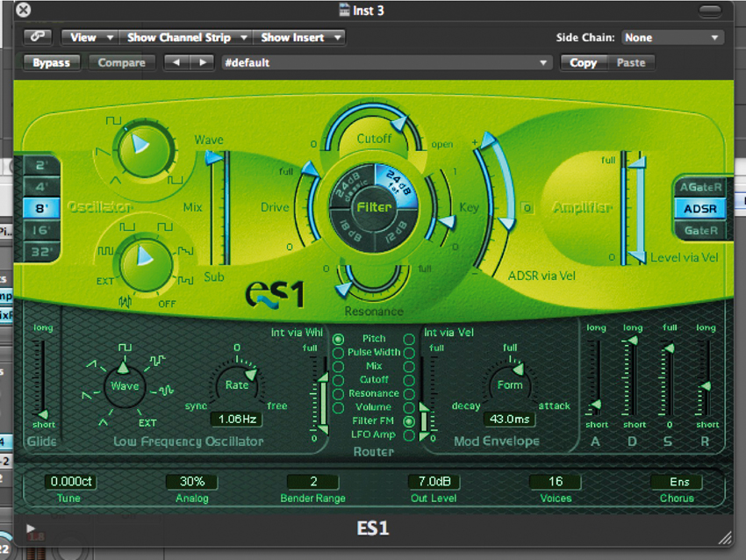Go to next preset with right arrow
The width and height of the screenshot is (746, 560).
click(203, 62)
